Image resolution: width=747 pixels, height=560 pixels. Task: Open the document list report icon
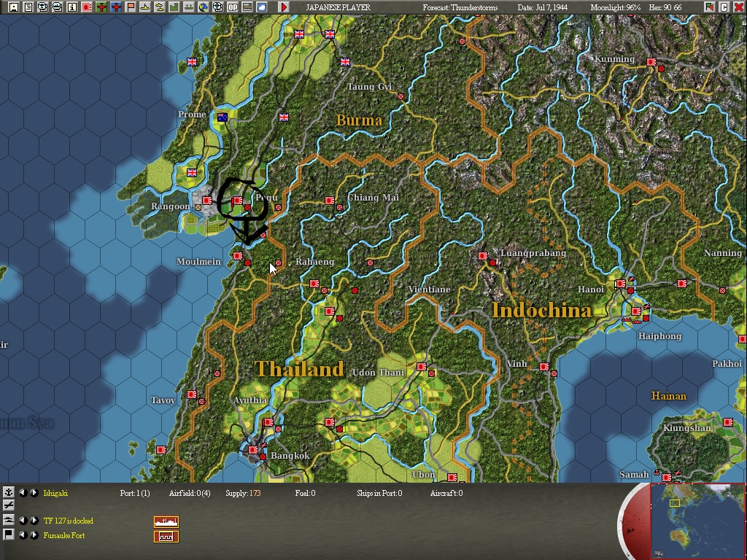[28, 7]
